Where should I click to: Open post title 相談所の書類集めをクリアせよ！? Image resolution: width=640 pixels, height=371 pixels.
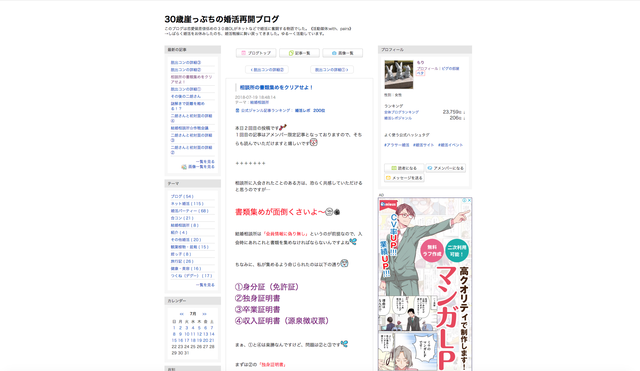[276, 87]
